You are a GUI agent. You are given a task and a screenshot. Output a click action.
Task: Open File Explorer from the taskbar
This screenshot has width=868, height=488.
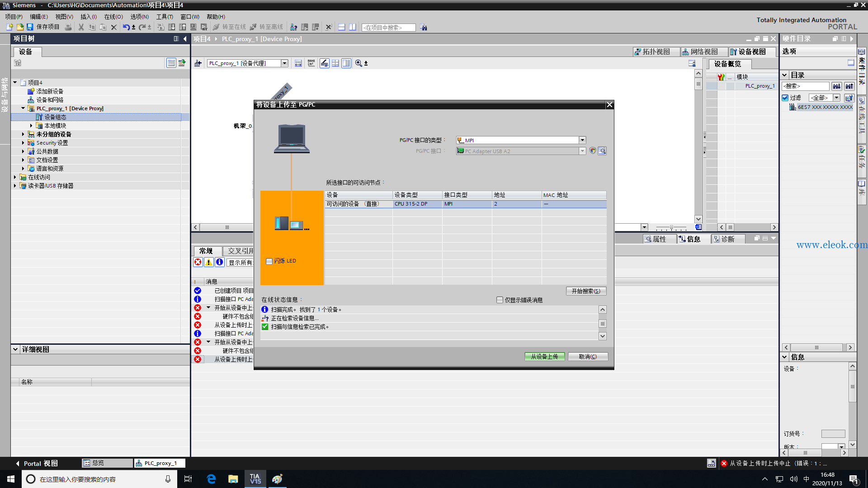tap(233, 479)
